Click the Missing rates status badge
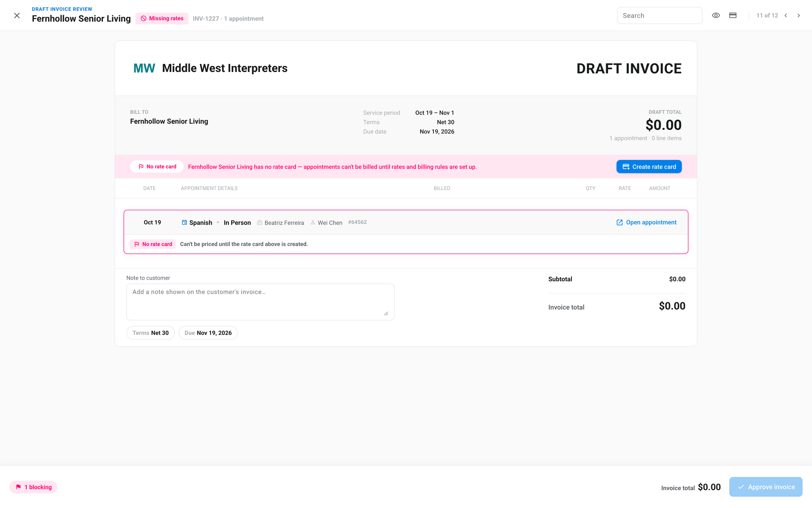Screen dimensions: 812x508 (162, 18)
